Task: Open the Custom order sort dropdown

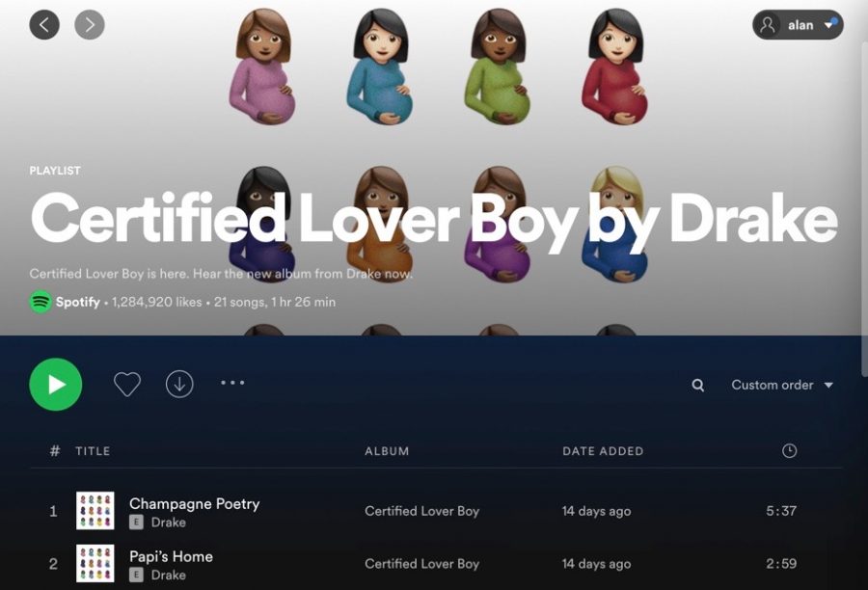Action: 782,385
